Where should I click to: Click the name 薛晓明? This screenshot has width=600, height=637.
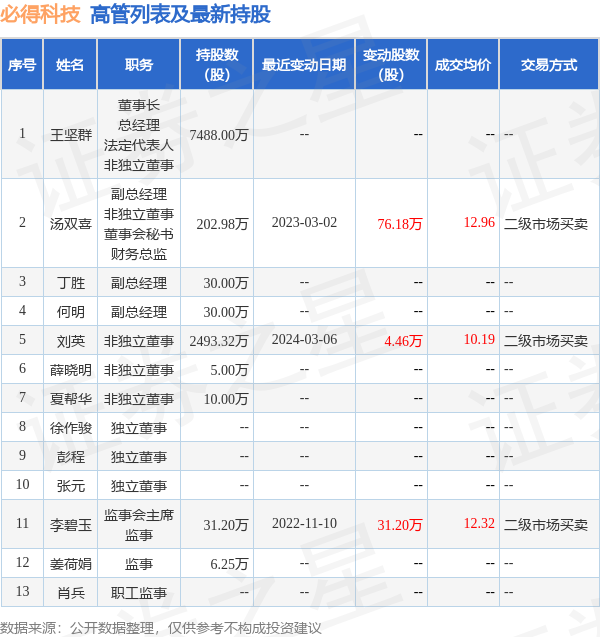(71, 370)
